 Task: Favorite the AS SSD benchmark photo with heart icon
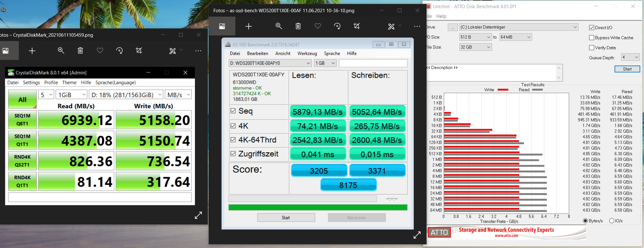[318, 26]
